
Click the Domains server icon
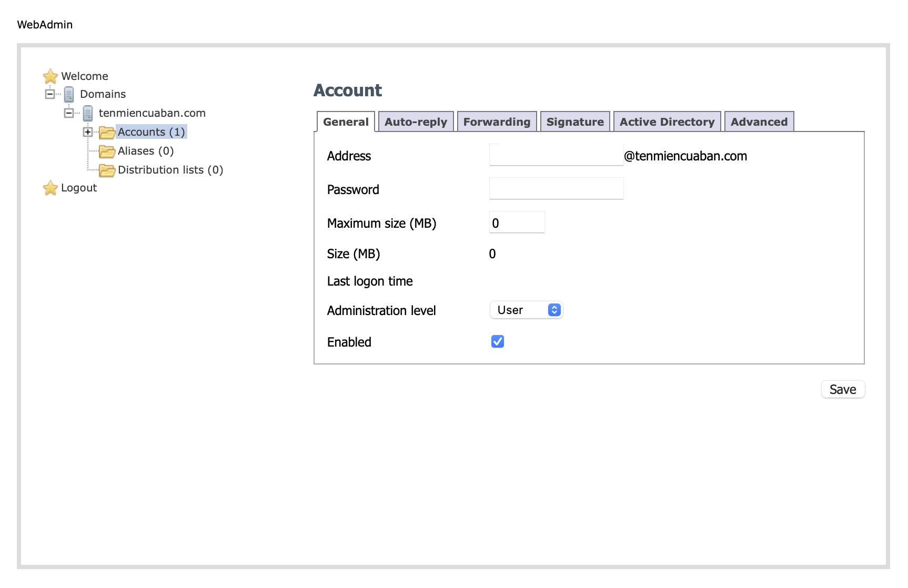click(x=69, y=95)
